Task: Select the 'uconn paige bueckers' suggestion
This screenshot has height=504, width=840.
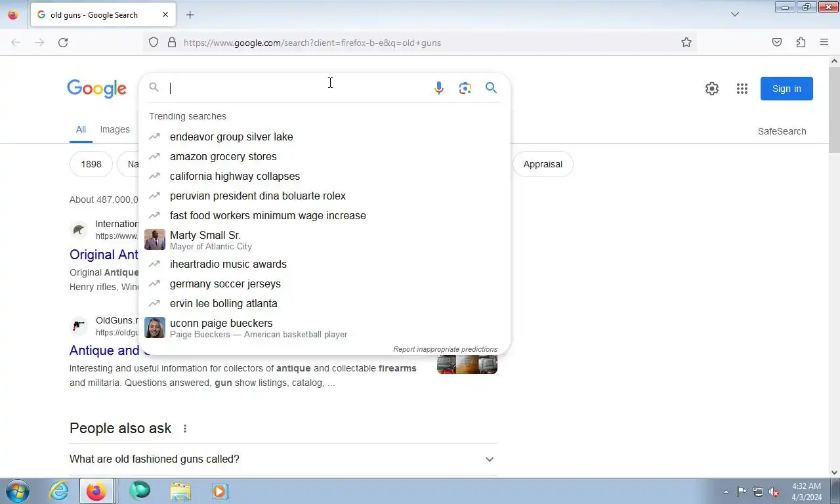Action: 324,327
